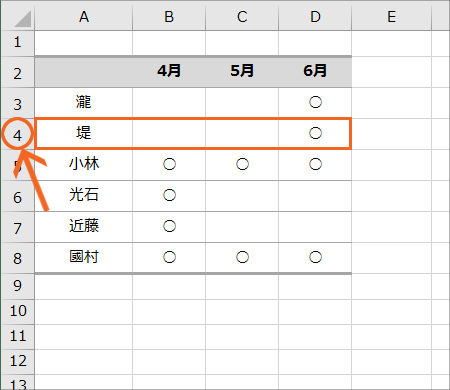The height and width of the screenshot is (390, 450).
Task: Select the cell containing 國村
Action: (84, 257)
